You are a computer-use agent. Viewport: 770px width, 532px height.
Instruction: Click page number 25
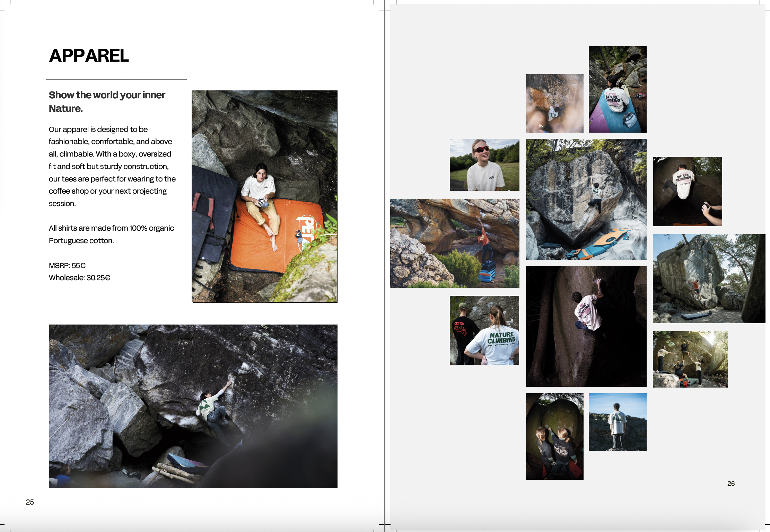tap(30, 502)
